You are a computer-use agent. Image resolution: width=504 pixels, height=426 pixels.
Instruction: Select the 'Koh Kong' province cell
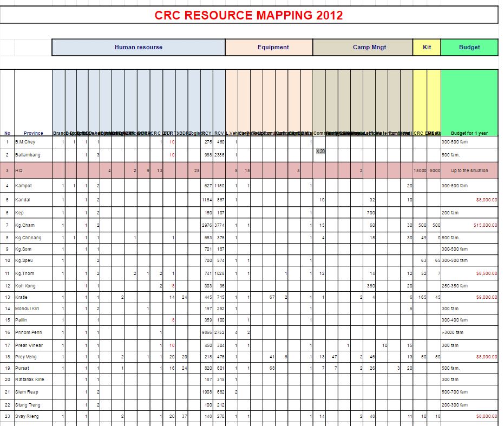(x=34, y=286)
